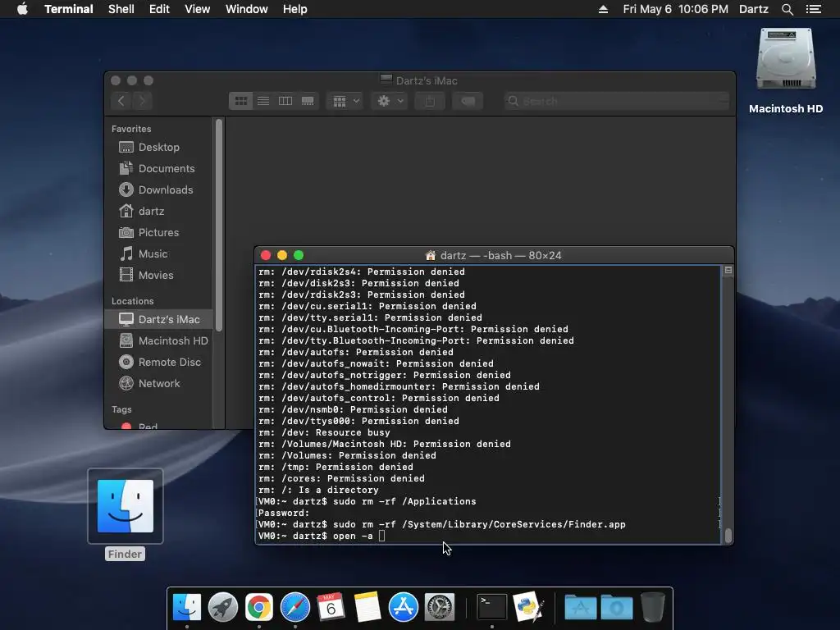Image resolution: width=840 pixels, height=630 pixels.
Task: Click the 'rm: /dev: Resource busy' line
Action: click(324, 432)
